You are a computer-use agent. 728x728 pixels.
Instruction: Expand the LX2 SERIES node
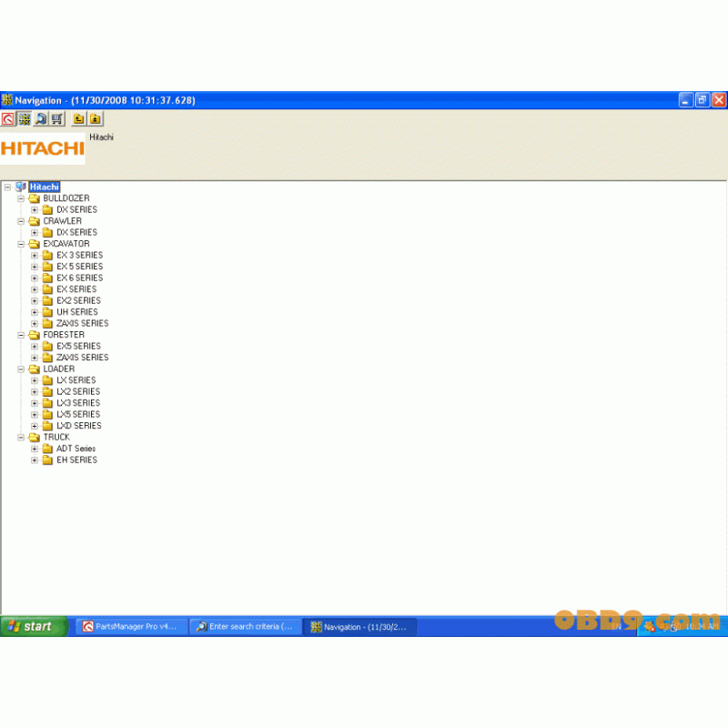coord(35,392)
